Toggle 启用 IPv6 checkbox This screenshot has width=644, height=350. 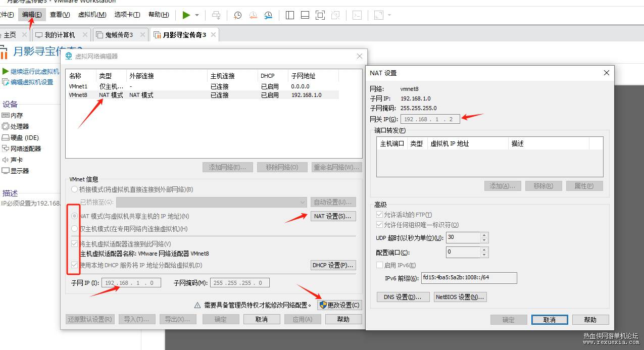pyautogui.click(x=380, y=265)
